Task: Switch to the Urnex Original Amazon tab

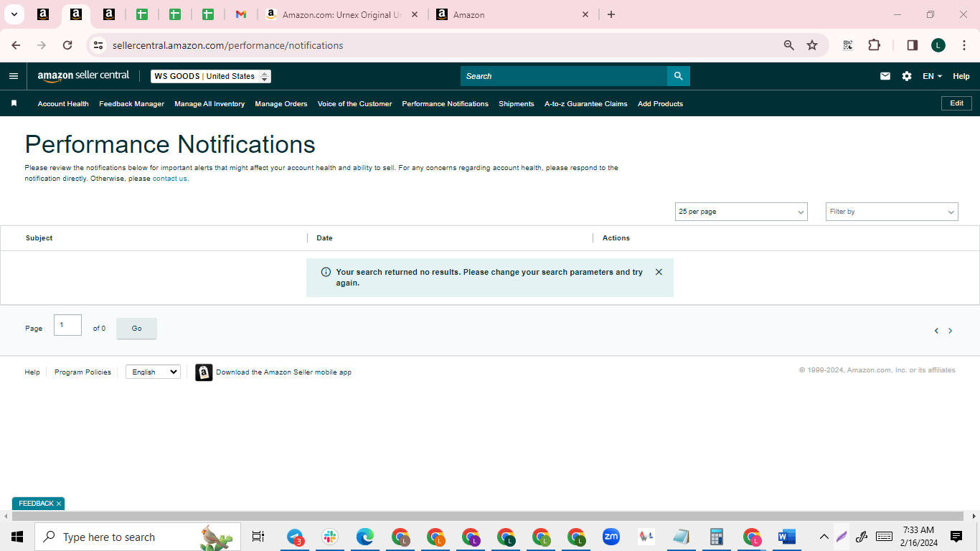Action: tap(341, 14)
